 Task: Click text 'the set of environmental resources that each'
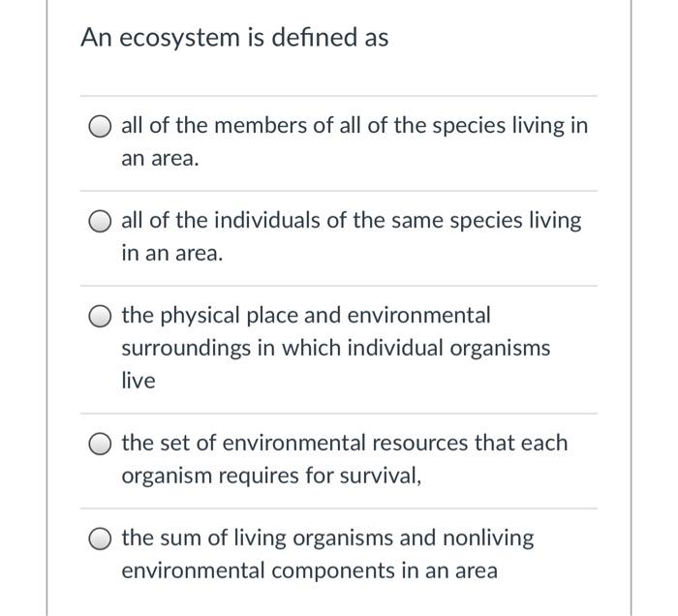345,443
